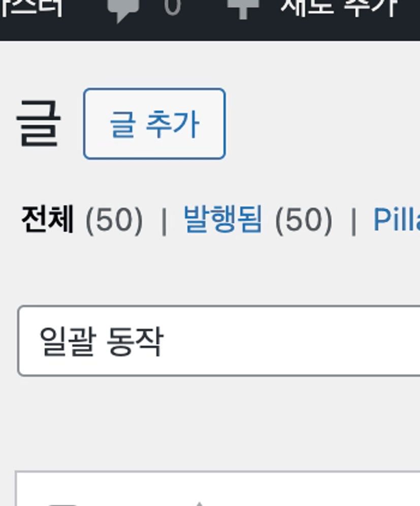
Task: Open the "Pilla…" filter link
Action: click(x=396, y=220)
